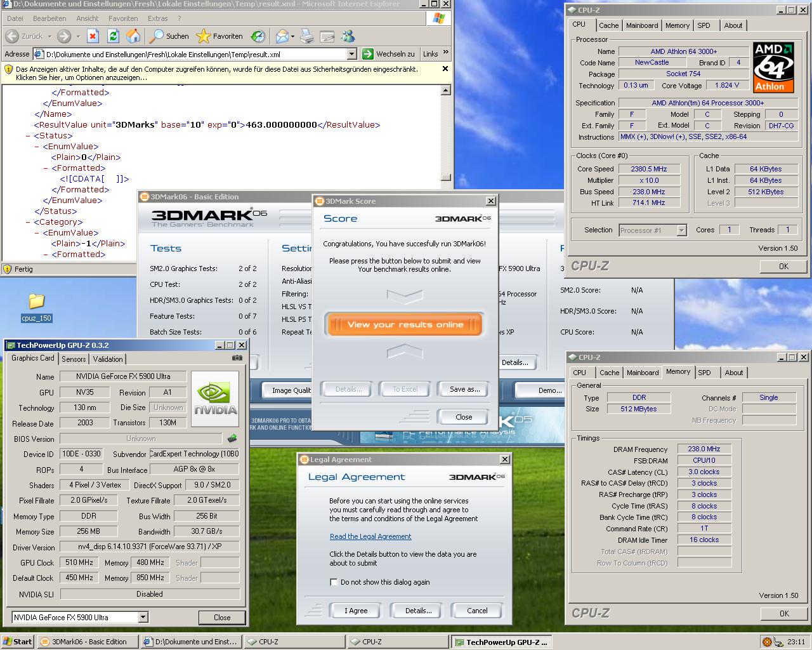This screenshot has width=812, height=650.
Task: Click OK in the top CPU-Z window
Action: 784,266
